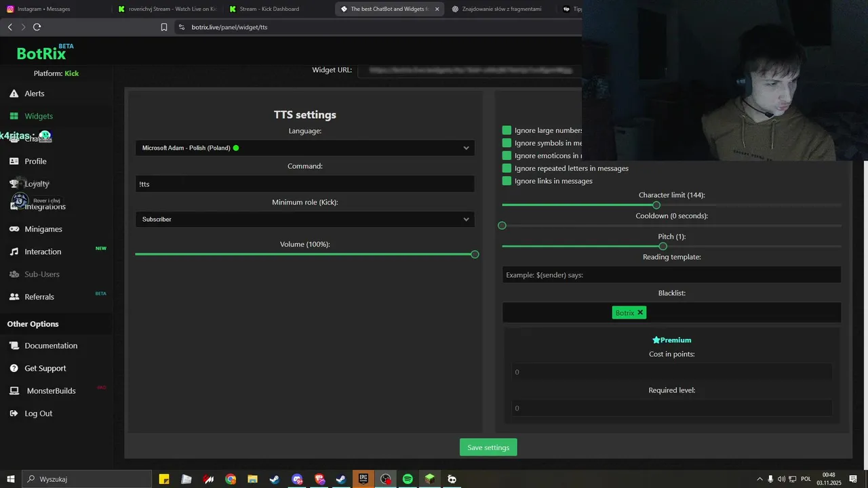Click the Minigames gamepad icon
The image size is (868, 488).
point(14,229)
